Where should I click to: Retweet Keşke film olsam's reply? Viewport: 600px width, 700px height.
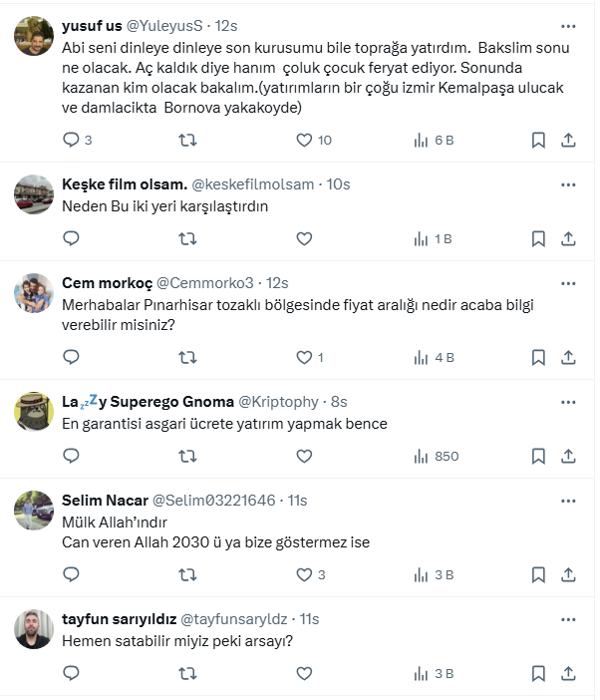186,239
